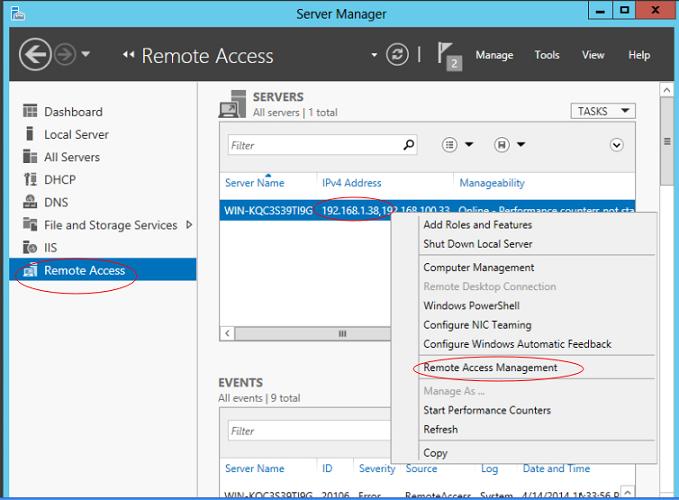
Task: Open DHCP from the sidebar
Action: (x=59, y=180)
